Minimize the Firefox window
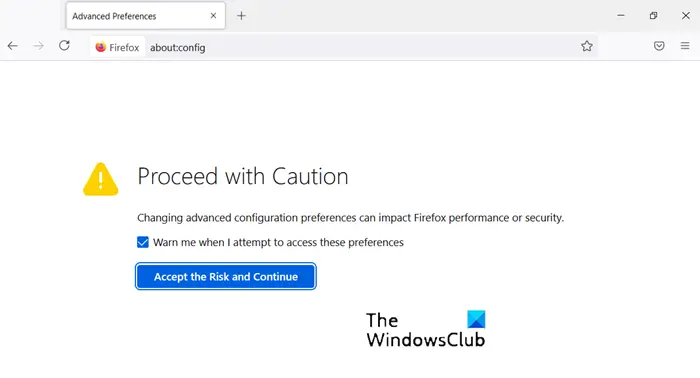Screen dimensions: 700x378 (621, 16)
